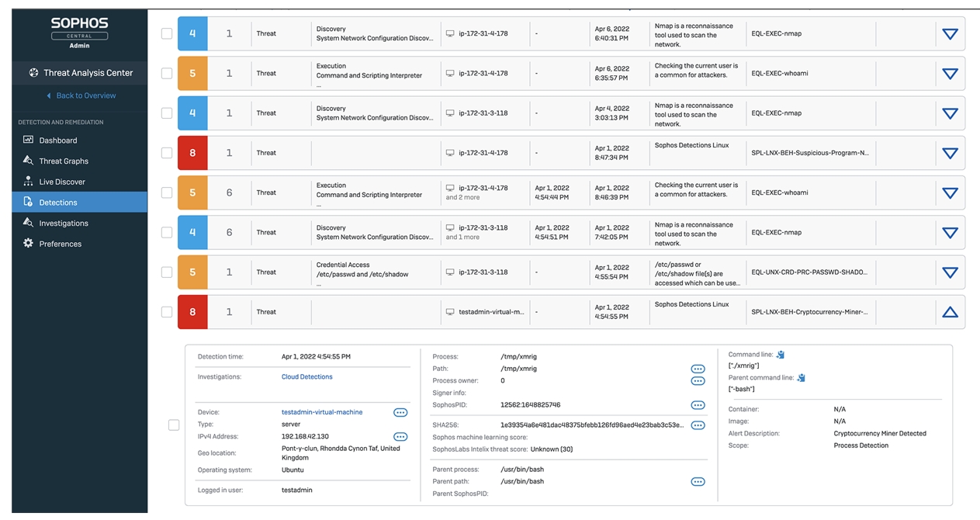Open the ellipsis menu on the Process owner line

click(698, 381)
